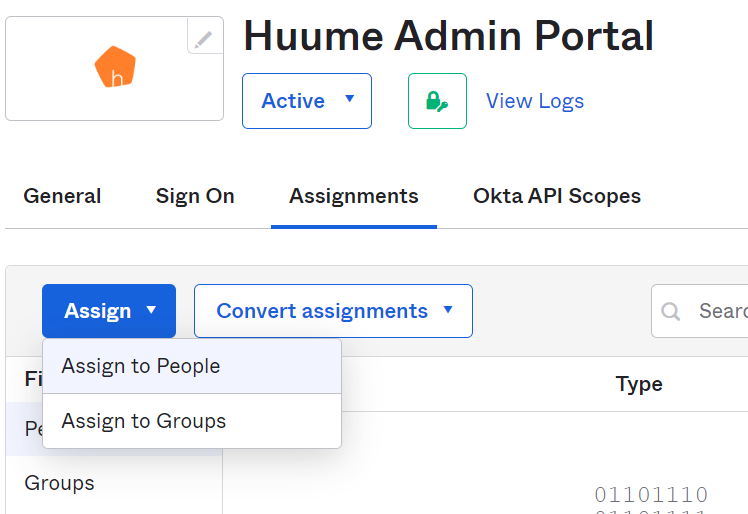Switch to the Sign On tab
Screen dimensions: 748x514
point(195,196)
